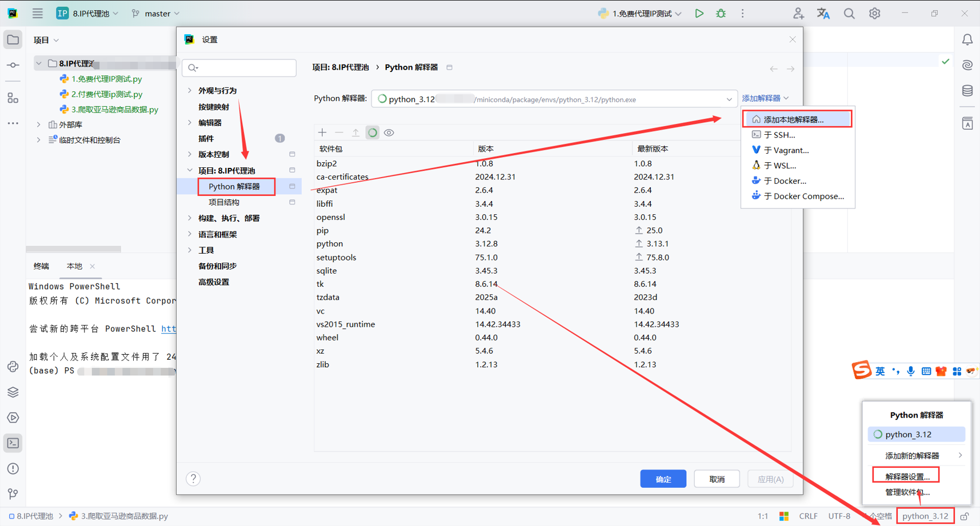Start debugging with the bug icon
The image size is (980, 526).
click(721, 13)
